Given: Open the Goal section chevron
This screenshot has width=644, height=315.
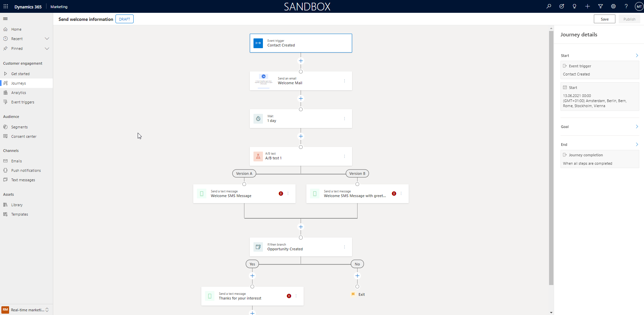Looking at the screenshot, I should (x=637, y=127).
